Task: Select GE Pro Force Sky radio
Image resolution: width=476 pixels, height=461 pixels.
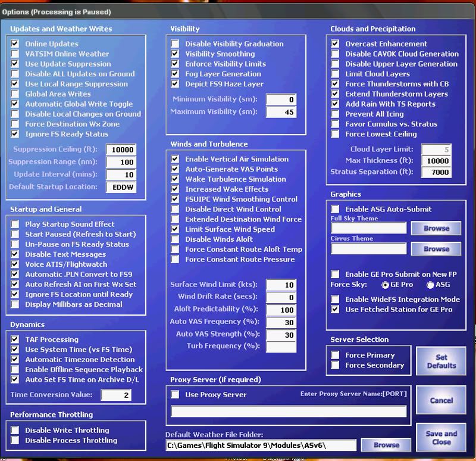Action: [385, 285]
